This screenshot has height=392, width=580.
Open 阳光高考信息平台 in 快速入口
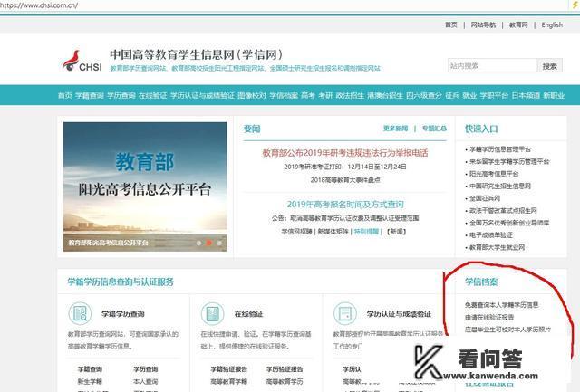coord(494,174)
